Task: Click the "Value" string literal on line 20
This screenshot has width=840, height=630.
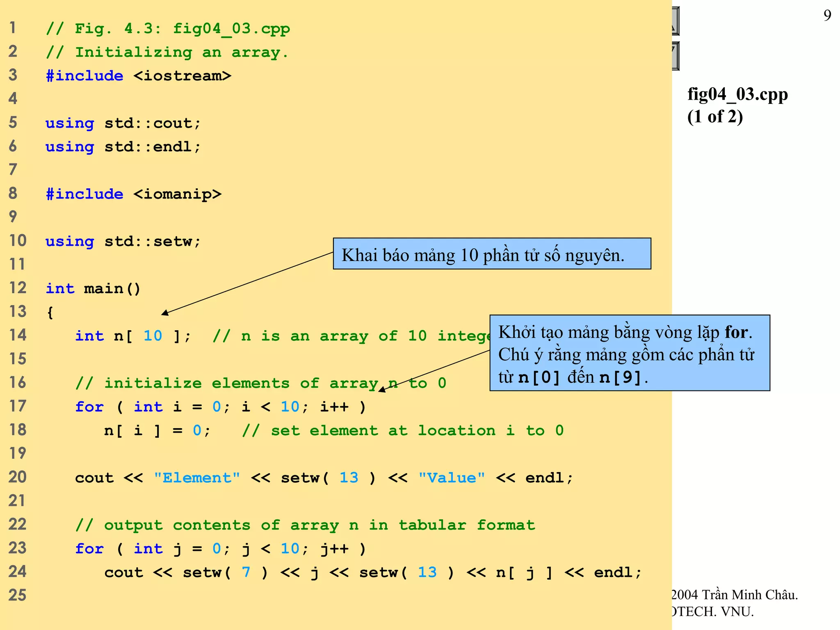Action: coord(452,478)
